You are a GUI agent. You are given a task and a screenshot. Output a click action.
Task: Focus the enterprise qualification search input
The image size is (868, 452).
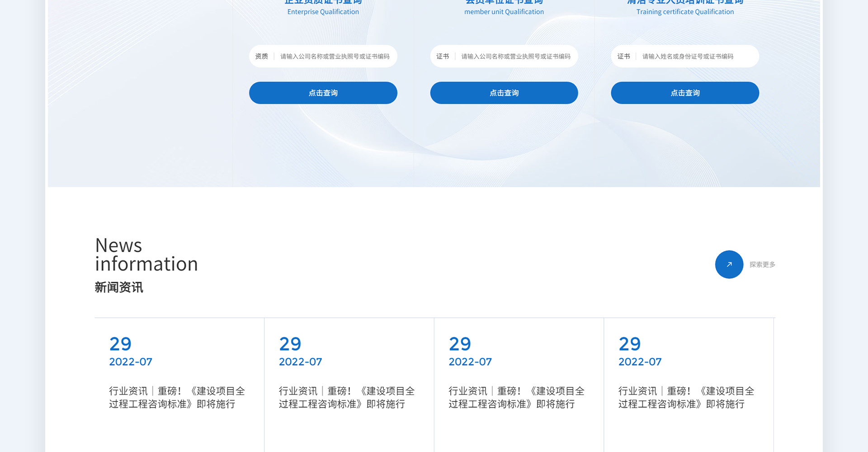(x=335, y=56)
